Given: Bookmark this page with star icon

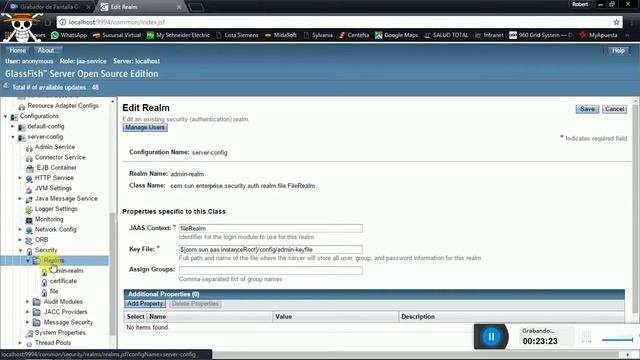Looking at the screenshot, I should coord(616,22).
